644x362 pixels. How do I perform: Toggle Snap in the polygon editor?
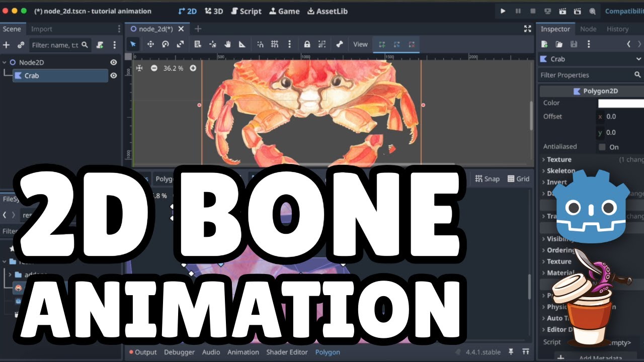(487, 178)
